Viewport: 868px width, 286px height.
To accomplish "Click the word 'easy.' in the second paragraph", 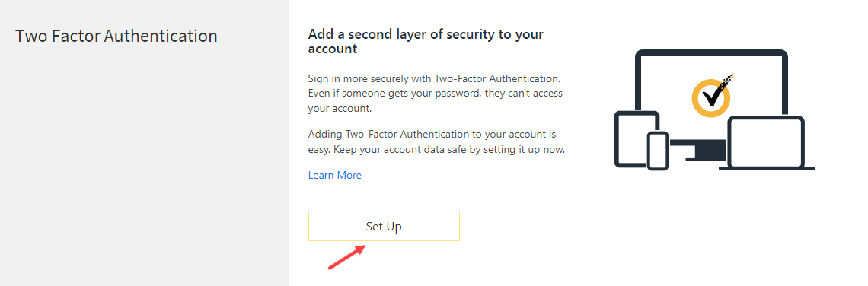I will 319,149.
